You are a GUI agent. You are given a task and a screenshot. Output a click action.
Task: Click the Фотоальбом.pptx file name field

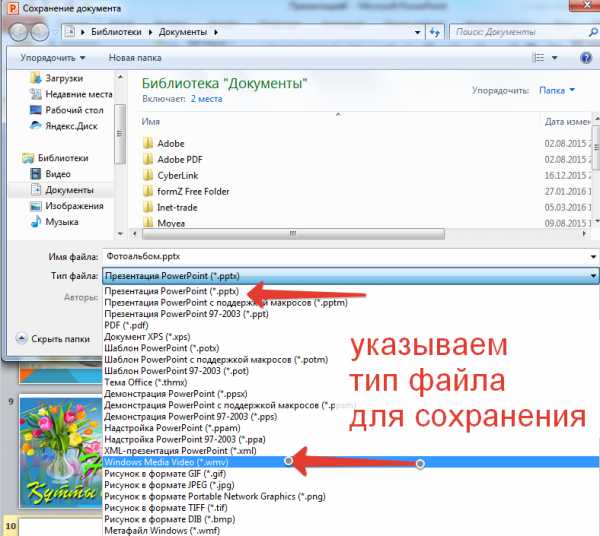[x=344, y=256]
